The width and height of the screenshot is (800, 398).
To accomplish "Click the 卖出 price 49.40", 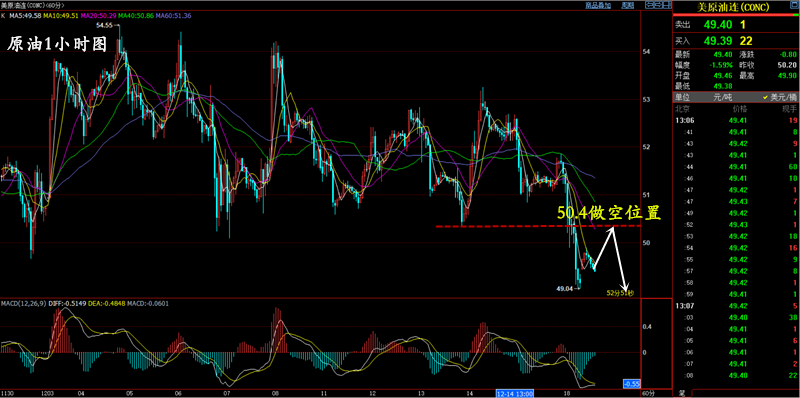I will tap(718, 24).
